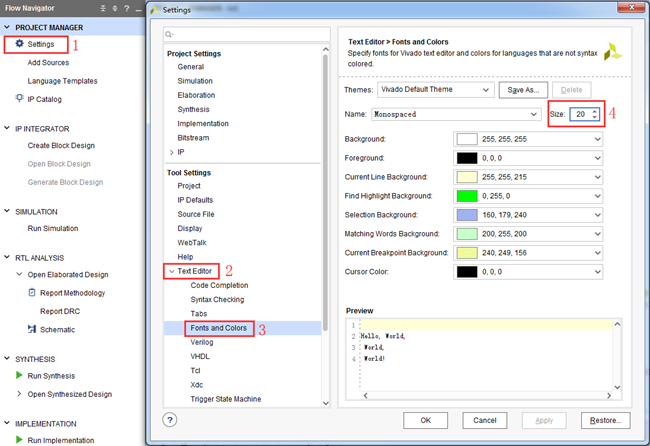Click the Find Highlight green swatch
Image resolution: width=650 pixels, height=446 pixels.
[x=467, y=196]
